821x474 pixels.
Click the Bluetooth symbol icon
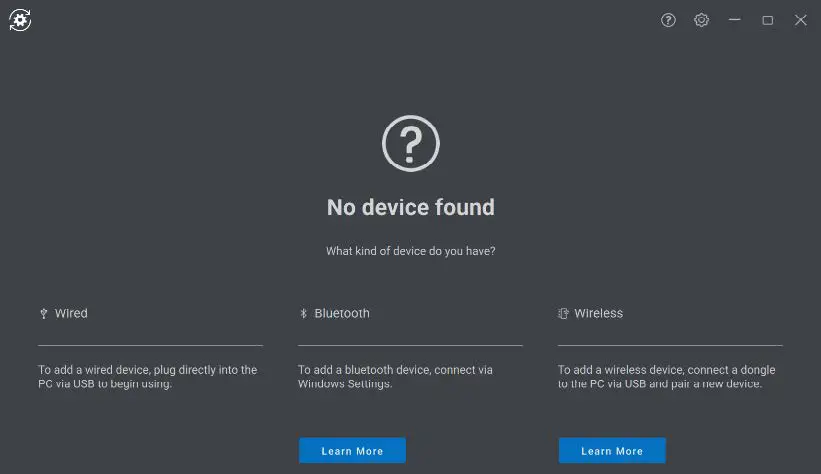pyautogui.click(x=304, y=314)
